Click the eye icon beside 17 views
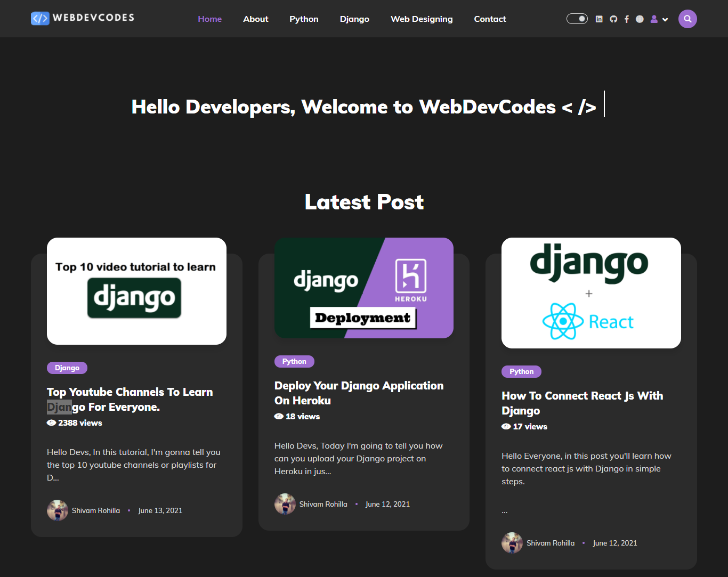The image size is (728, 577). coord(506,427)
